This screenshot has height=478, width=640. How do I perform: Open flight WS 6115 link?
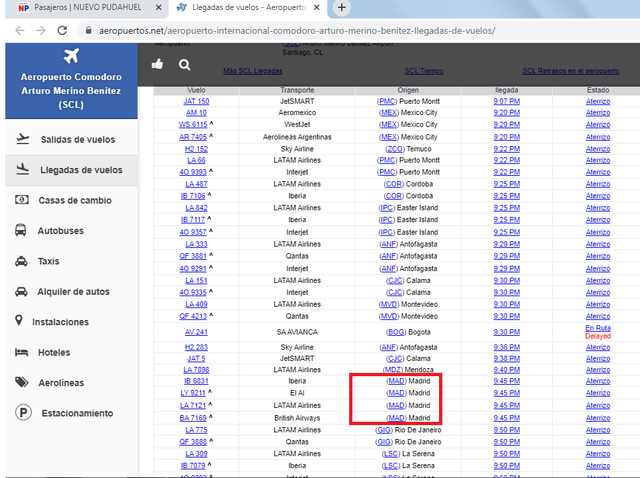[193, 125]
